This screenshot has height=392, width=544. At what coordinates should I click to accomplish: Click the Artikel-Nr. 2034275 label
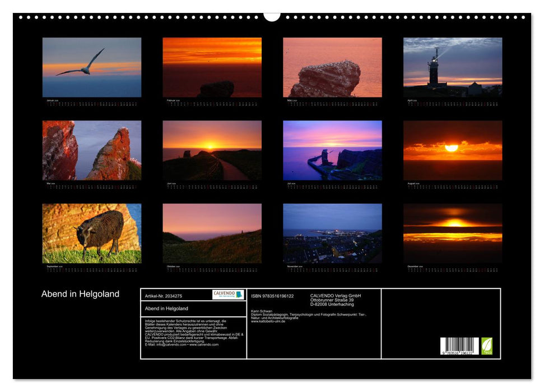click(x=164, y=296)
